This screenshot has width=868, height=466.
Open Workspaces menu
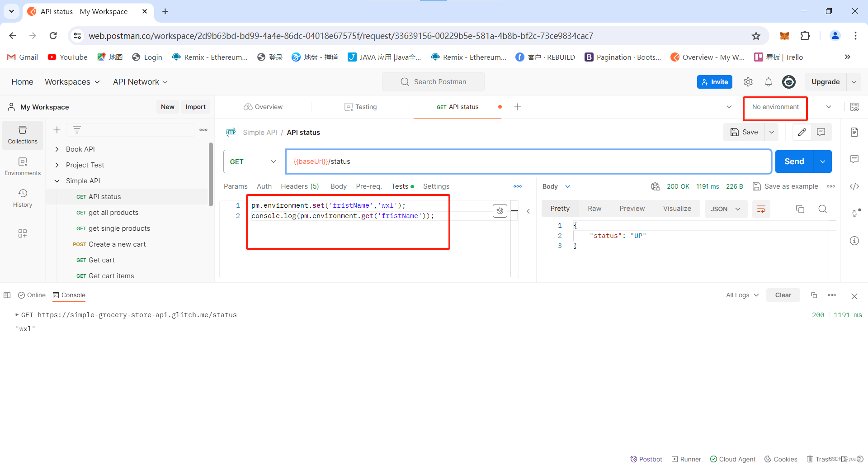(72, 82)
